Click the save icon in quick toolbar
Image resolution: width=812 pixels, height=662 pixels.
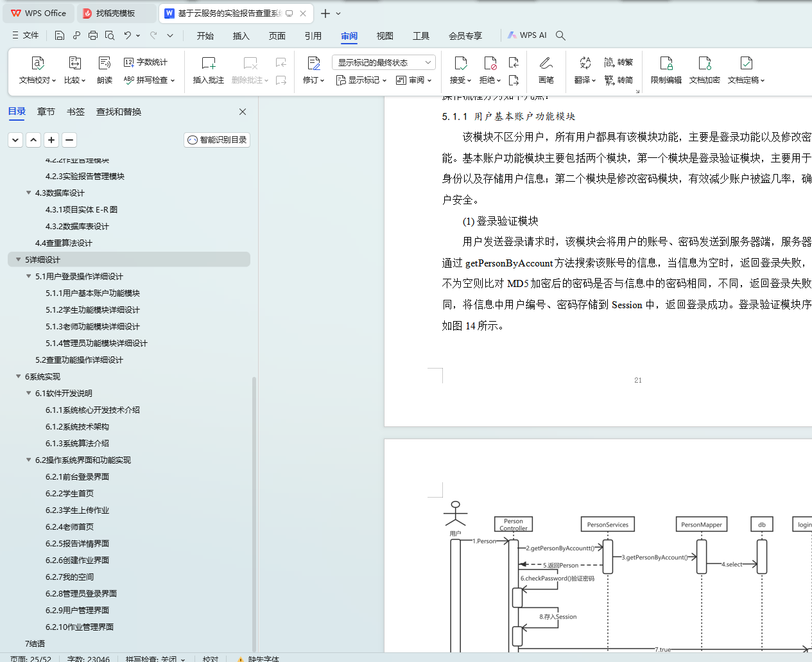[60, 35]
